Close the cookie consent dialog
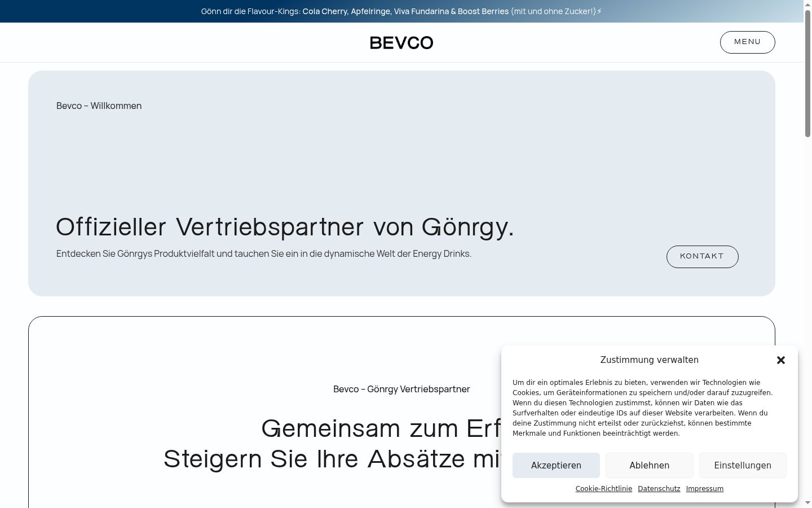Viewport: 812px width, 508px height. (x=781, y=360)
